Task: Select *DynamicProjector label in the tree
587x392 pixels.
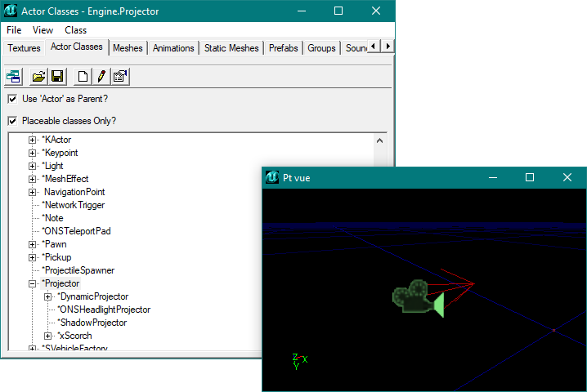Action: coord(93,296)
